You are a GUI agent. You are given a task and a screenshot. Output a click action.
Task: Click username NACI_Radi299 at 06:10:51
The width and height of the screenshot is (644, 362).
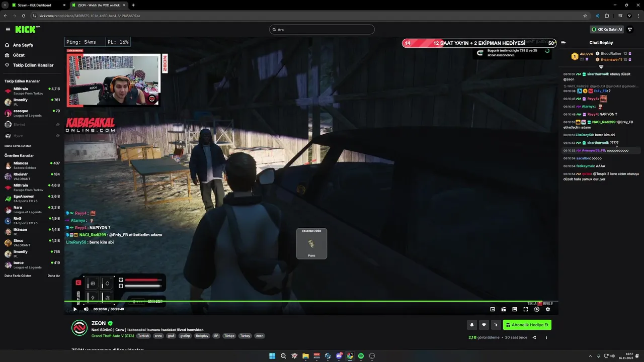pyautogui.click(x=604, y=122)
